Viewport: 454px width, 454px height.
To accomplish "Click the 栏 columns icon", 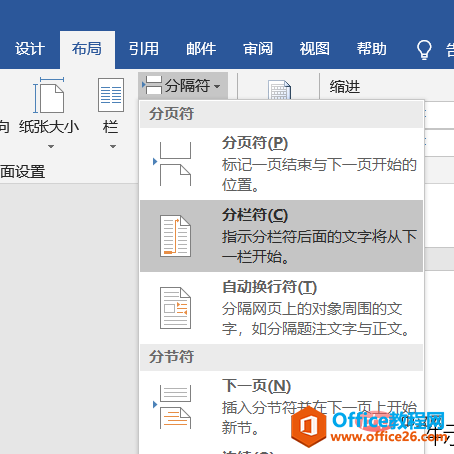I will 111,95.
